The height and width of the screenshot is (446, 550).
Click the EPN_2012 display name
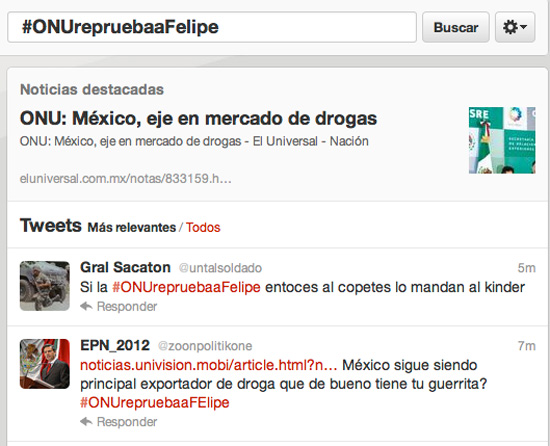point(115,345)
